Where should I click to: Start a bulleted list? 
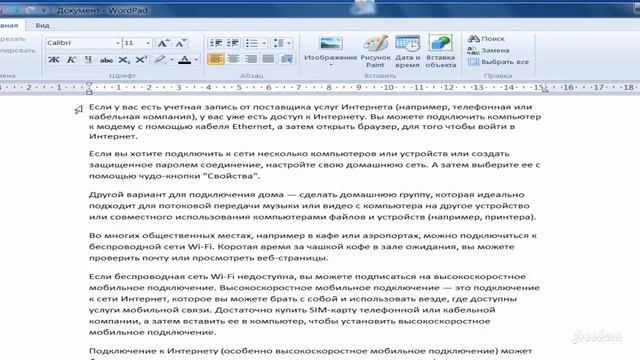[x=251, y=43]
